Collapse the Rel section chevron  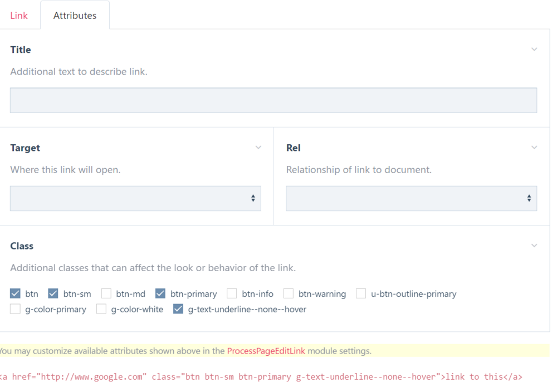(x=534, y=147)
